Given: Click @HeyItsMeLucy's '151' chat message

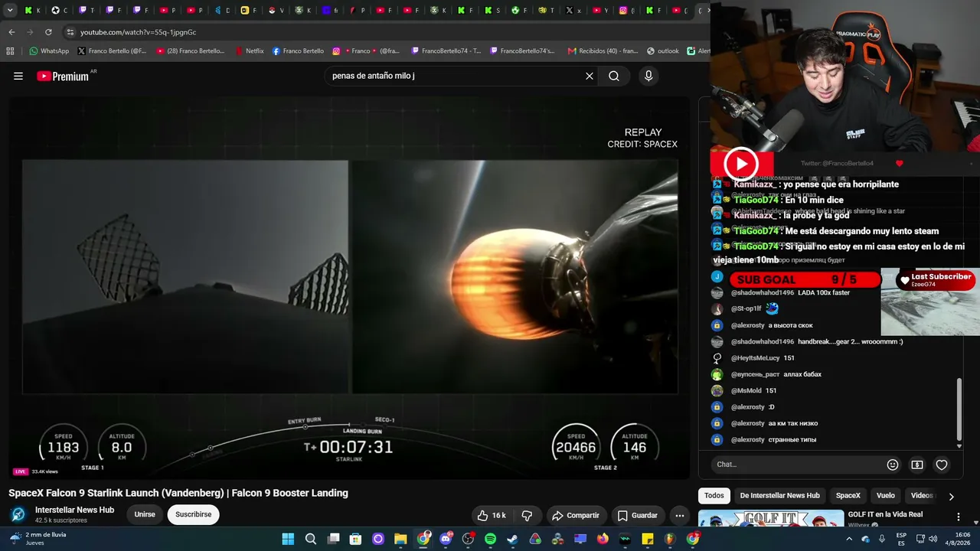Looking at the screenshot, I should click(753, 358).
